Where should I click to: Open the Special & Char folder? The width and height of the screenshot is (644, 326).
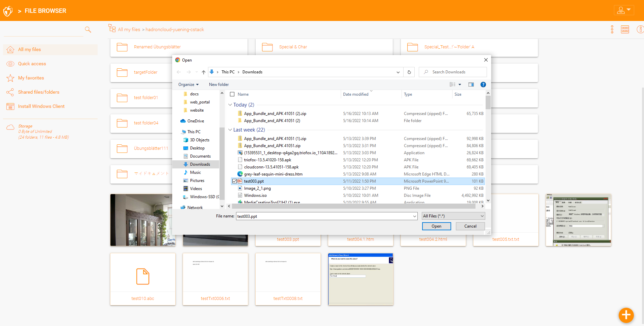point(324,47)
